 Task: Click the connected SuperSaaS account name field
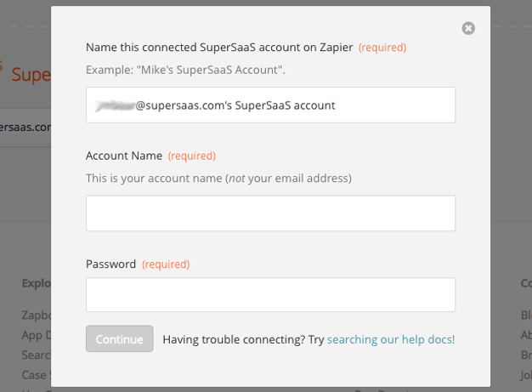[x=270, y=105]
